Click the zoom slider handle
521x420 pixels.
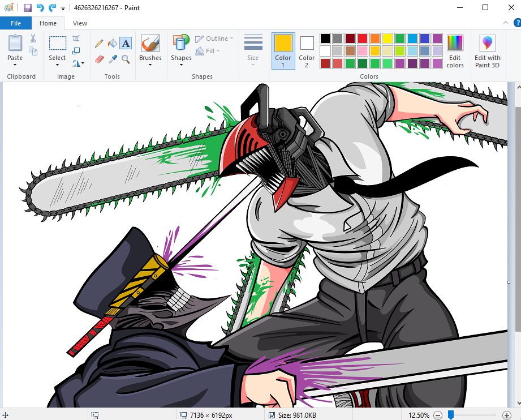[x=451, y=415]
